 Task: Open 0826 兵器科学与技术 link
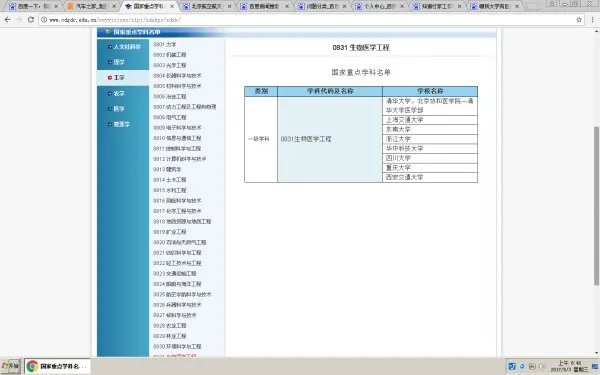(177, 305)
